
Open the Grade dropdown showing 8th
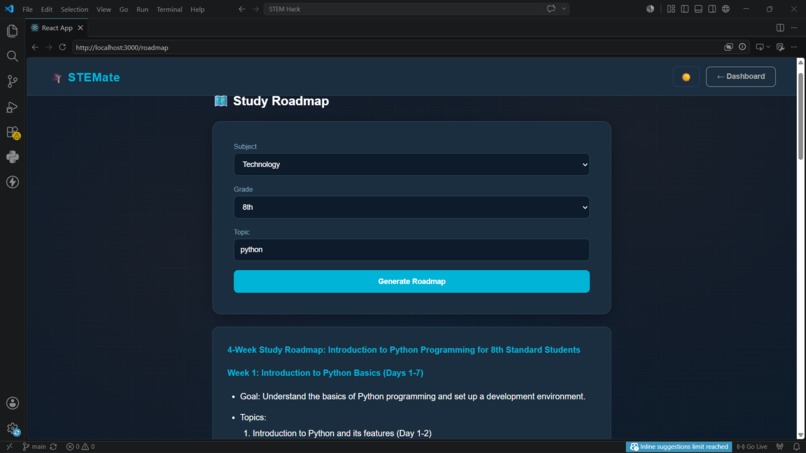point(411,207)
